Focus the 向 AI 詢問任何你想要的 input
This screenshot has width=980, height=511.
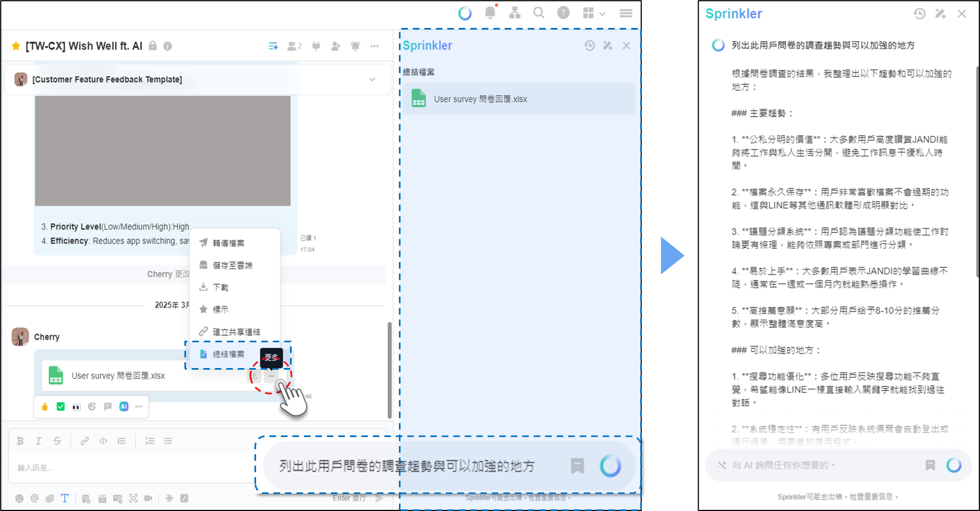(x=839, y=466)
